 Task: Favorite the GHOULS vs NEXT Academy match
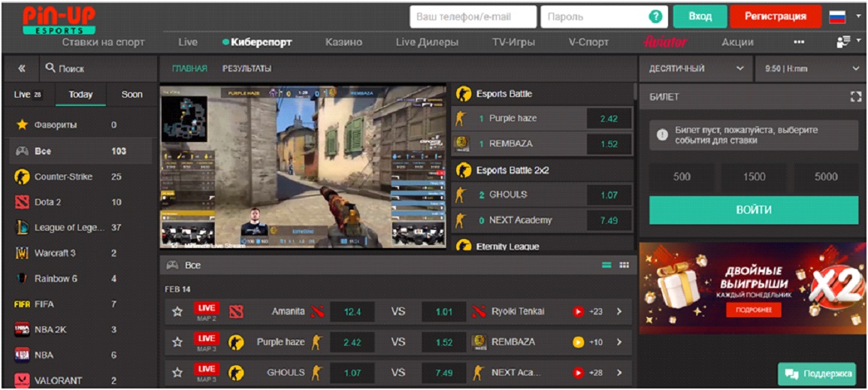tap(177, 373)
